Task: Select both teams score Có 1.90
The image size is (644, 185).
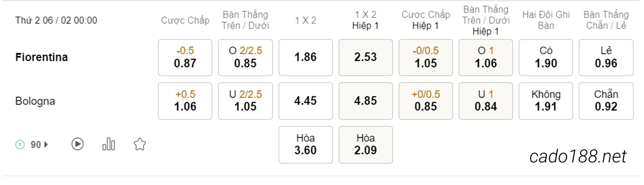Action: tap(546, 58)
